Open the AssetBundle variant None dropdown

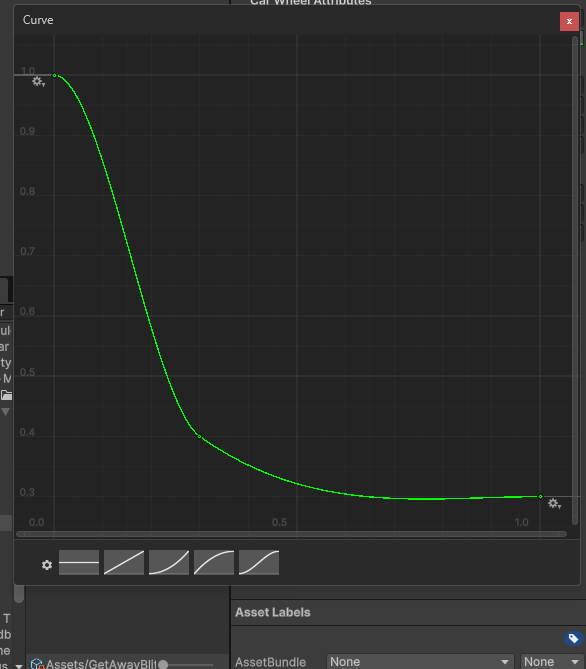[551, 662]
